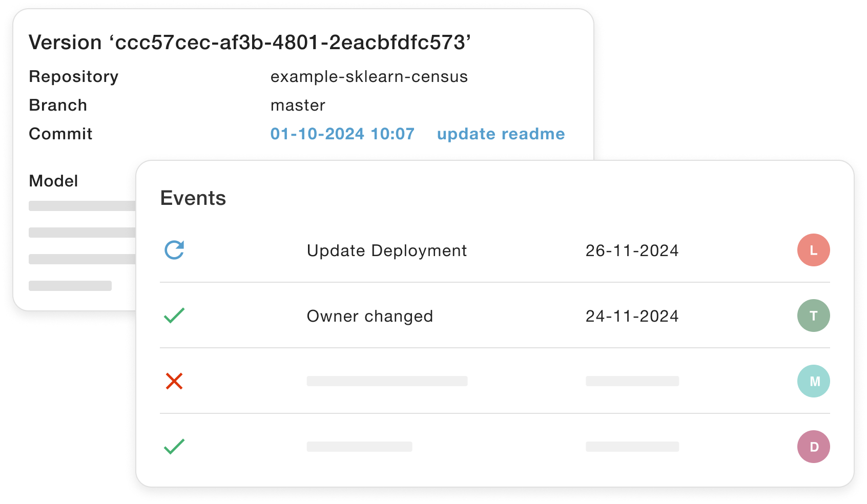Open the commit date link 01-10-2024 10:07
The width and height of the screenshot is (867, 504).
coord(342,134)
